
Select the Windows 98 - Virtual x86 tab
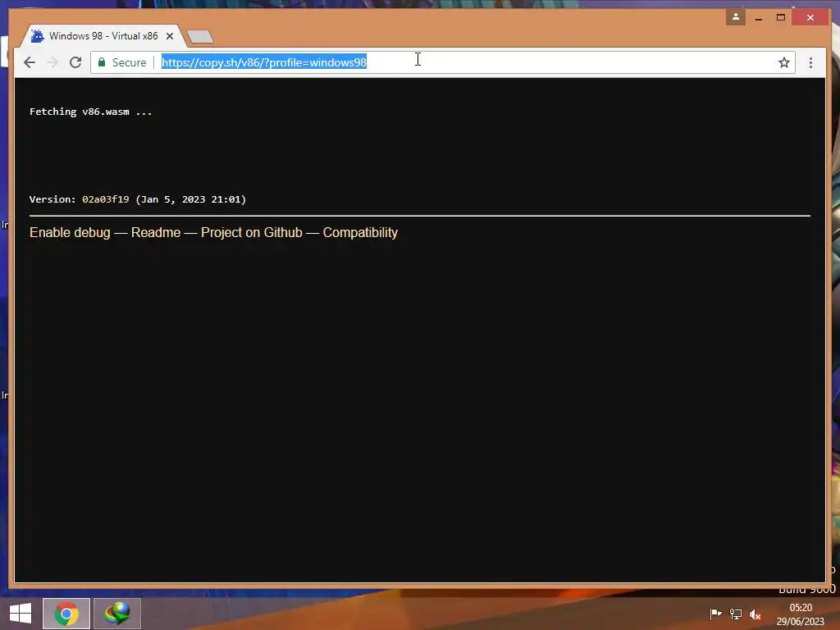(103, 36)
